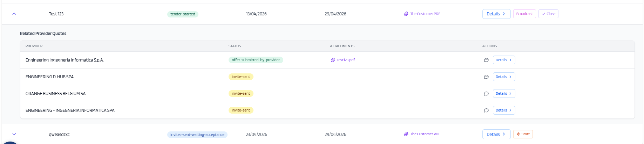Open Details for ENGINEERING - INGEGNERIA INFORMATICA SPA quote

(x=504, y=110)
